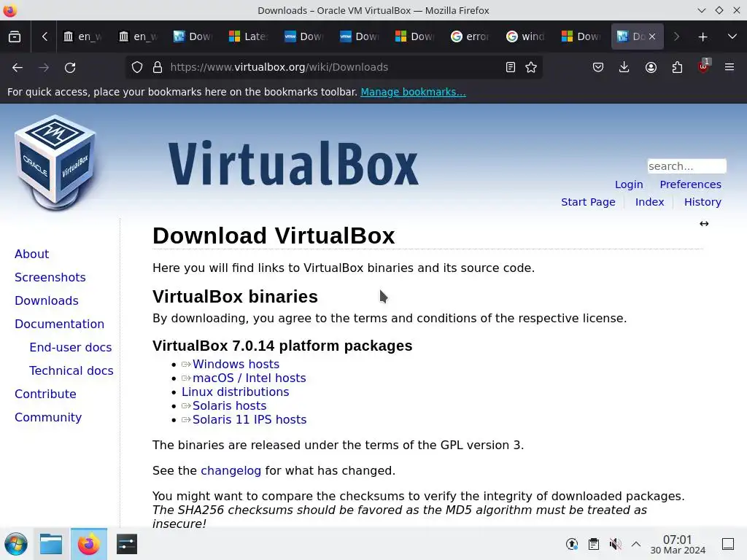
Task: Show site security padlock info
Action: point(158,68)
